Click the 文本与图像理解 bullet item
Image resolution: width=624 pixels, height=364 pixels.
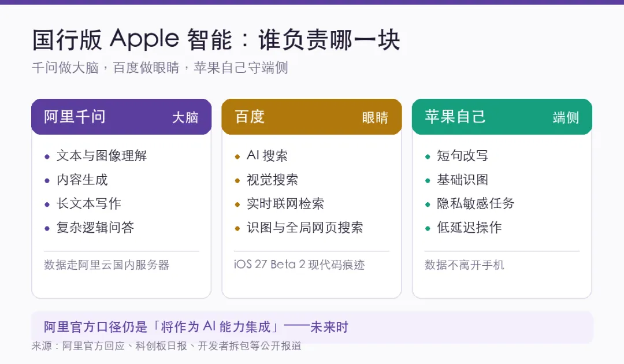102,155
